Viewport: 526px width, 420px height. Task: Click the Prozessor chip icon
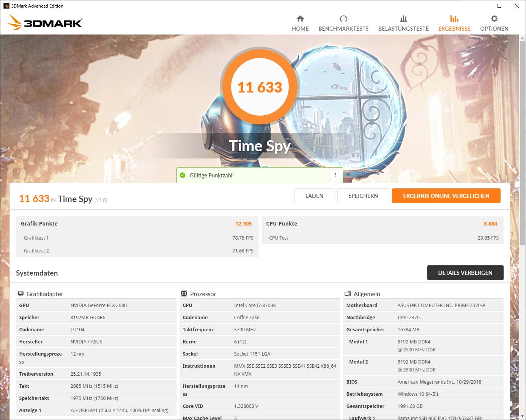(184, 294)
